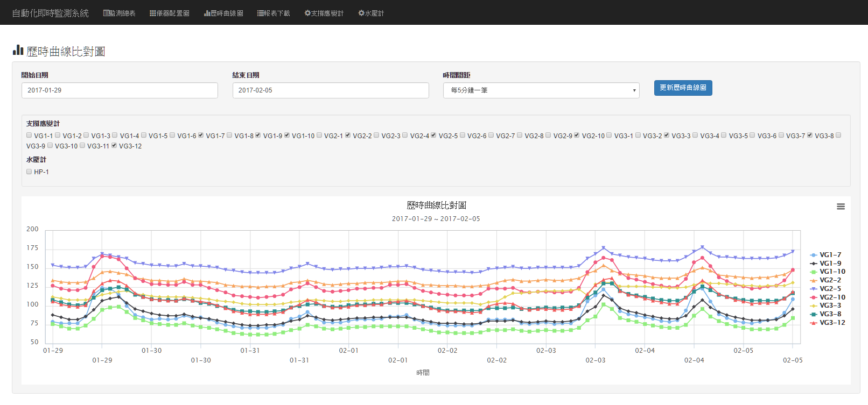Uncheck the VG1-9 checkbox

click(x=258, y=136)
